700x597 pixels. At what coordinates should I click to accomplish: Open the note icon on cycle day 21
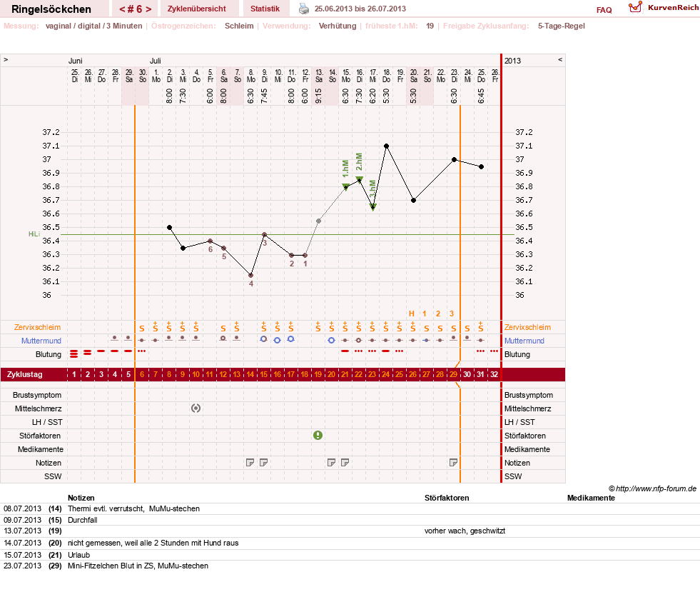[345, 463]
